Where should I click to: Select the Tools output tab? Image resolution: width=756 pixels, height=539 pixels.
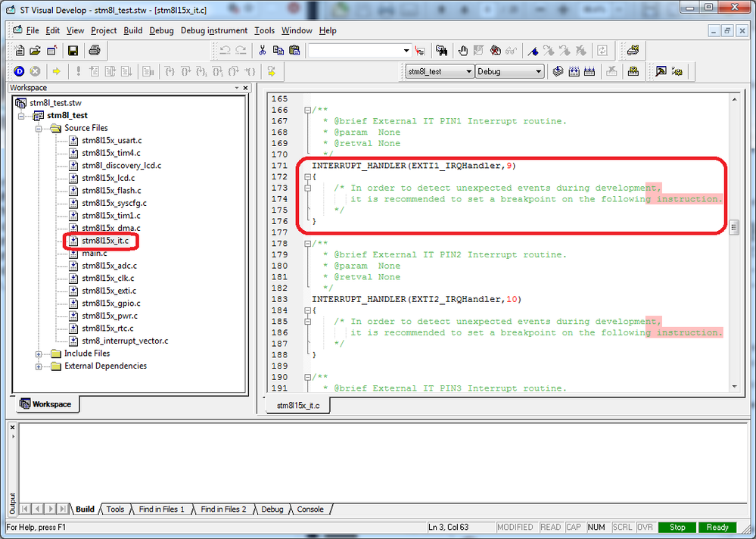(115, 509)
